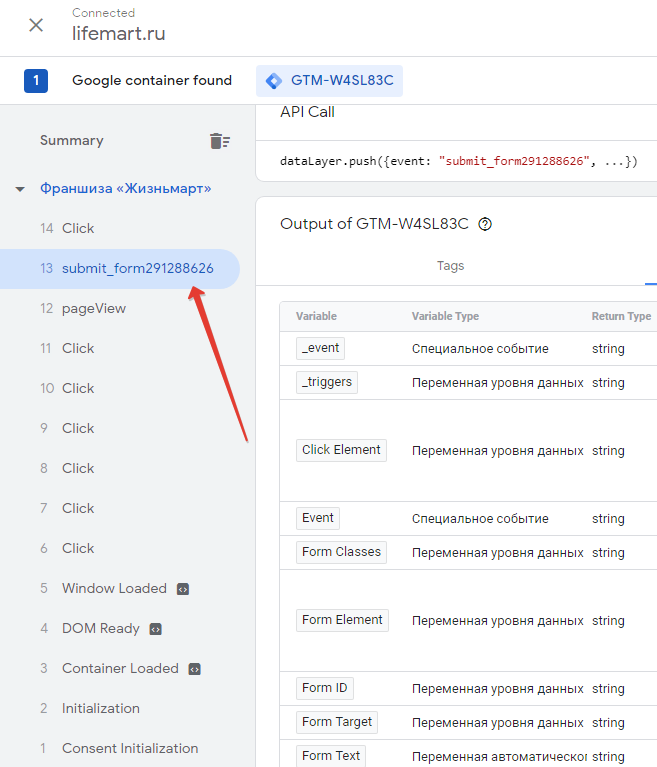The image size is (657, 767).
Task: Click the string return type in Form ID row
Action: [608, 689]
